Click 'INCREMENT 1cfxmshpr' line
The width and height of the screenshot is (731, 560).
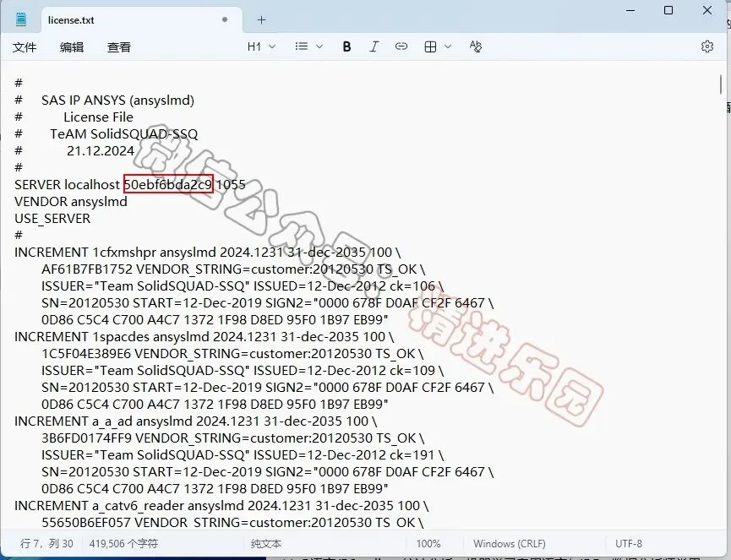207,253
